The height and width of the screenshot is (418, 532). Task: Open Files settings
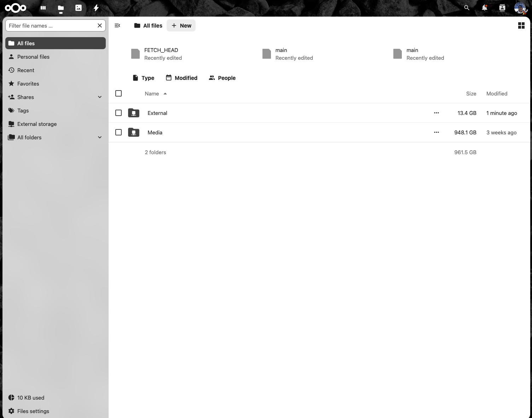click(33, 411)
